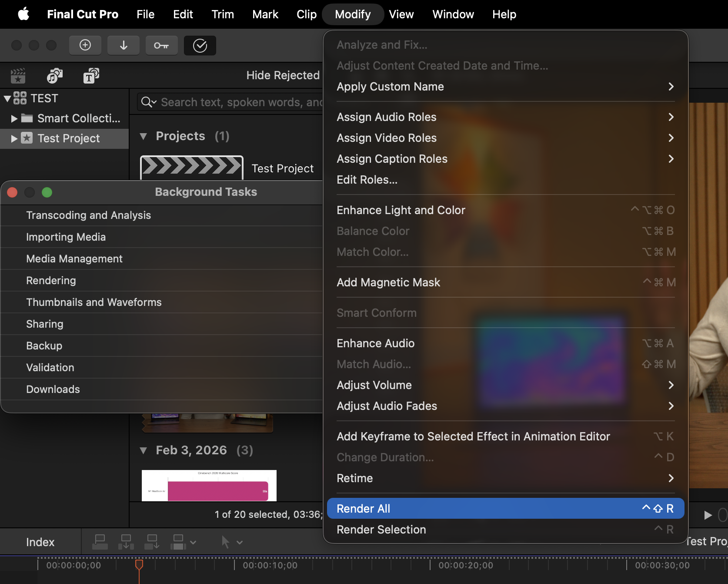This screenshot has height=584, width=728.
Task: Click the orange playhead on timeline ruler
Action: (x=139, y=565)
